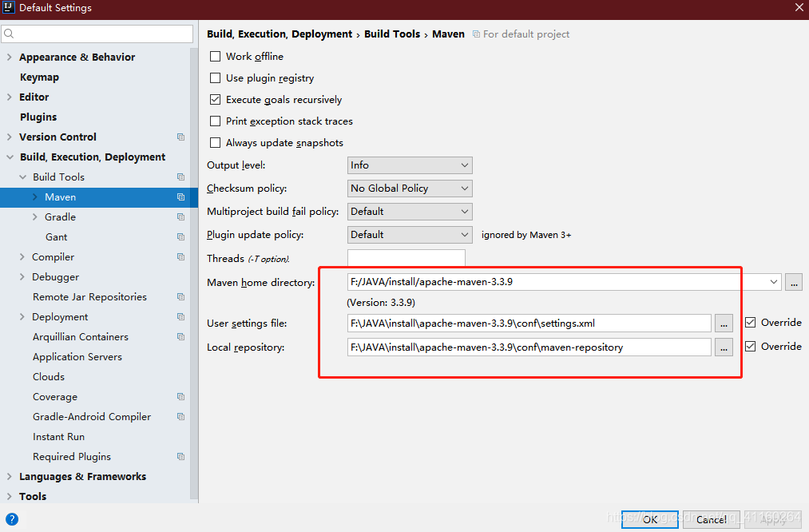This screenshot has height=532, width=809.
Task: Click Build Tools in the breadcrumb
Action: tap(392, 34)
